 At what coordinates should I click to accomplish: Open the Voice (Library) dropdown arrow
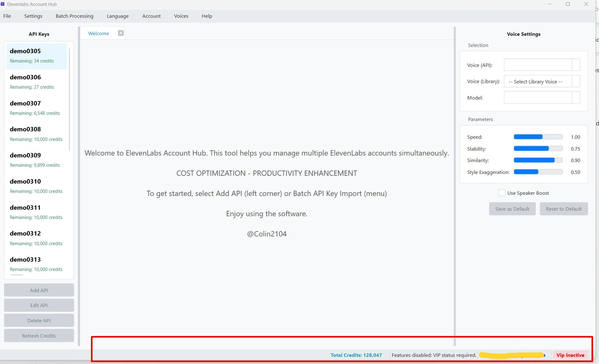(x=576, y=82)
